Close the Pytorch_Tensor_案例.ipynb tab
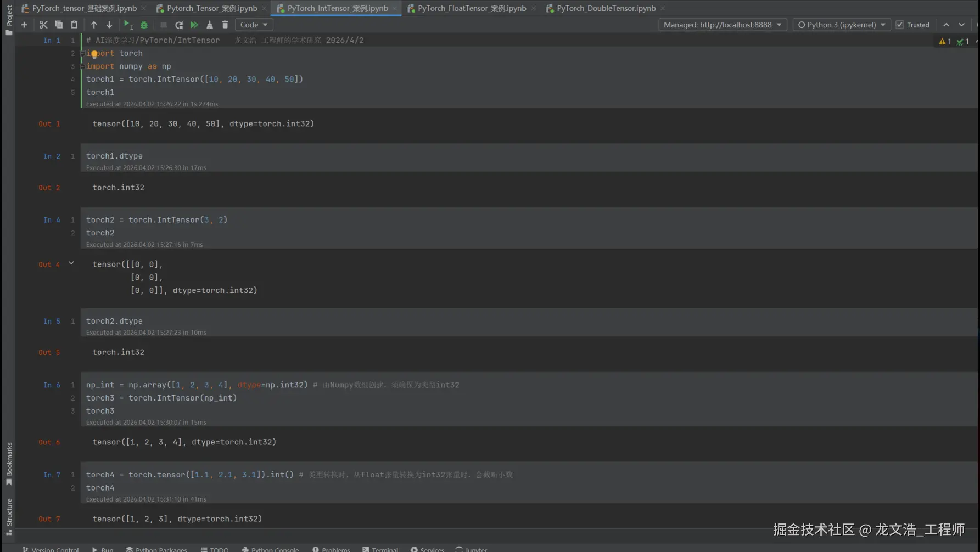 pyautogui.click(x=264, y=8)
